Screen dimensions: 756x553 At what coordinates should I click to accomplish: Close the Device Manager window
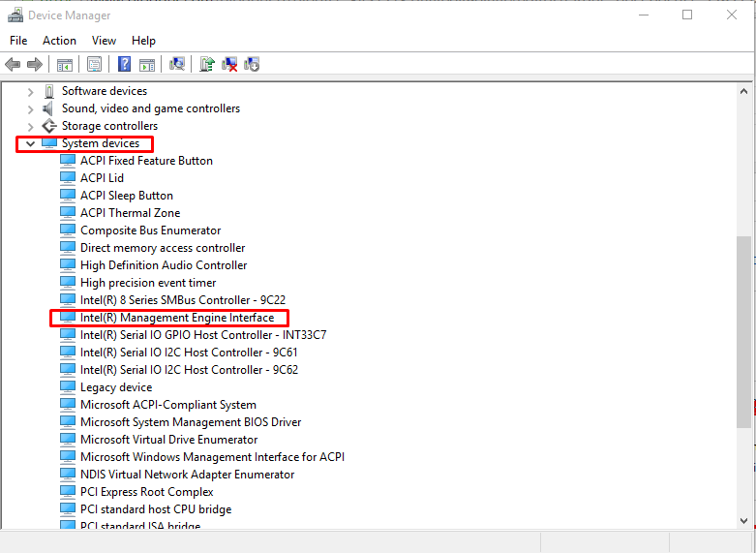(x=732, y=15)
